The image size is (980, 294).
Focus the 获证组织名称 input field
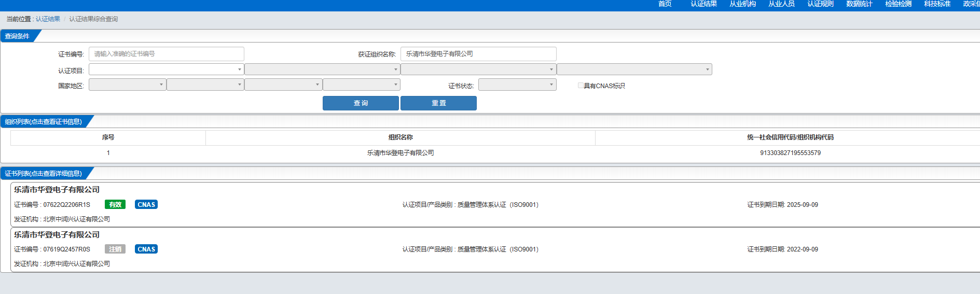(478, 54)
